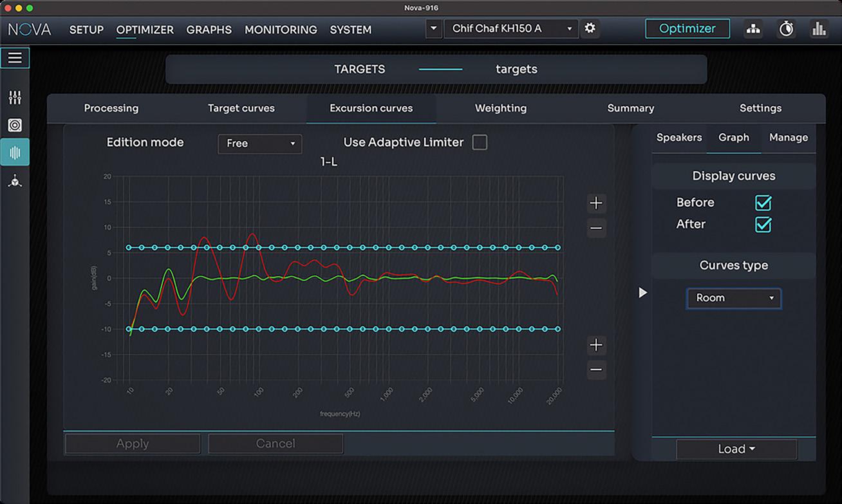Open the 3D cube sidebar icon
Image resolution: width=842 pixels, height=504 pixels.
click(15, 182)
